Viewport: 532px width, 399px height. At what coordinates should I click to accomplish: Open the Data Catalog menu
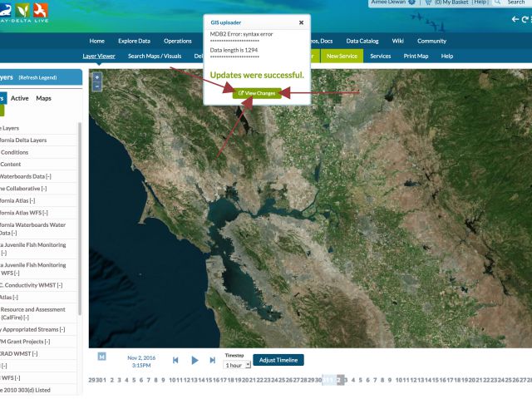[362, 41]
